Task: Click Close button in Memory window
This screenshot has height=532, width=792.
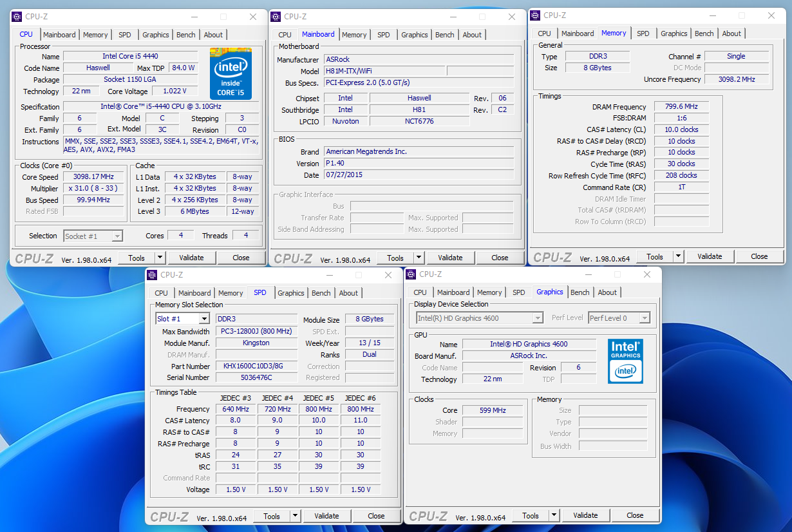Action: pyautogui.click(x=759, y=256)
